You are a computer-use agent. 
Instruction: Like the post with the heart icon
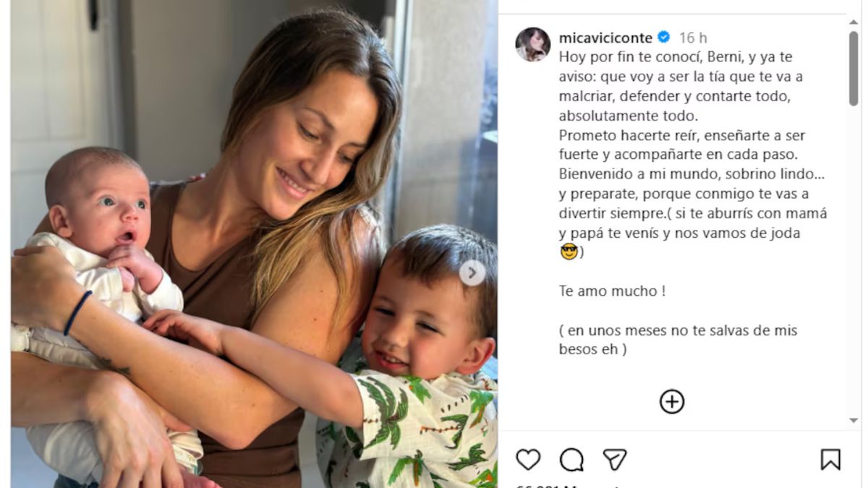tap(528, 459)
